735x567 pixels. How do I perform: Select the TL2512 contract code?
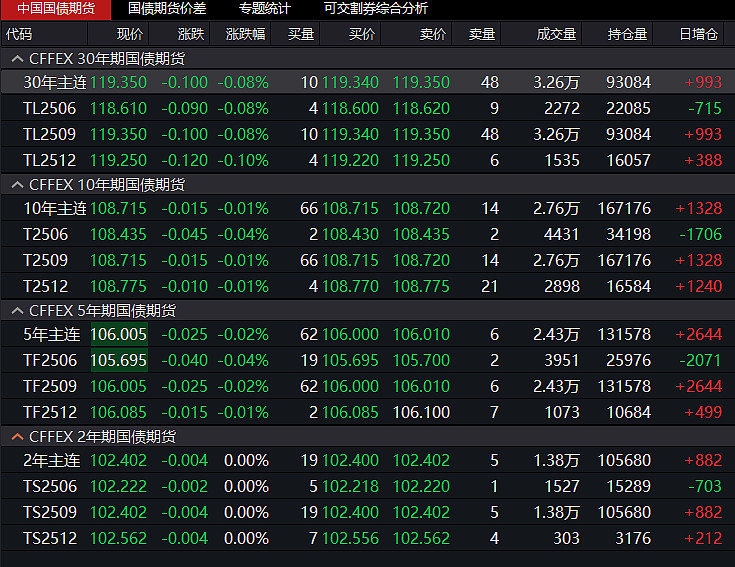pos(50,161)
